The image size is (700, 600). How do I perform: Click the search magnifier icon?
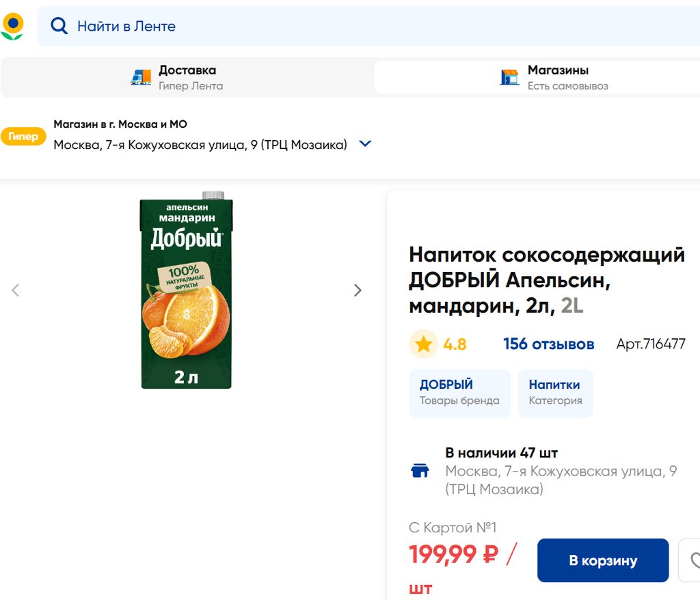click(59, 27)
